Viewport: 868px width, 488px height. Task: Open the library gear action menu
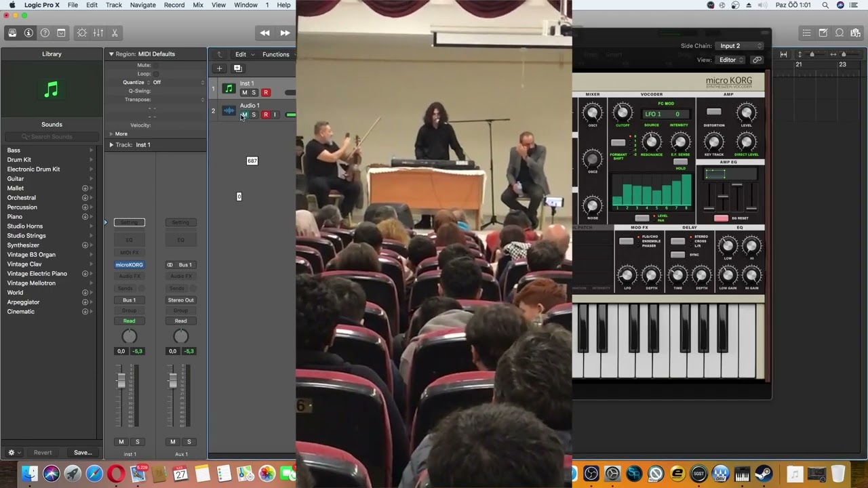click(x=14, y=452)
